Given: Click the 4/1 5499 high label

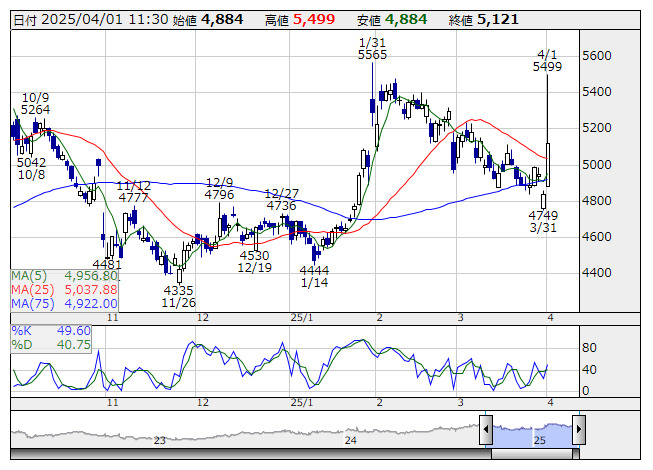Looking at the screenshot, I should pos(547,61).
